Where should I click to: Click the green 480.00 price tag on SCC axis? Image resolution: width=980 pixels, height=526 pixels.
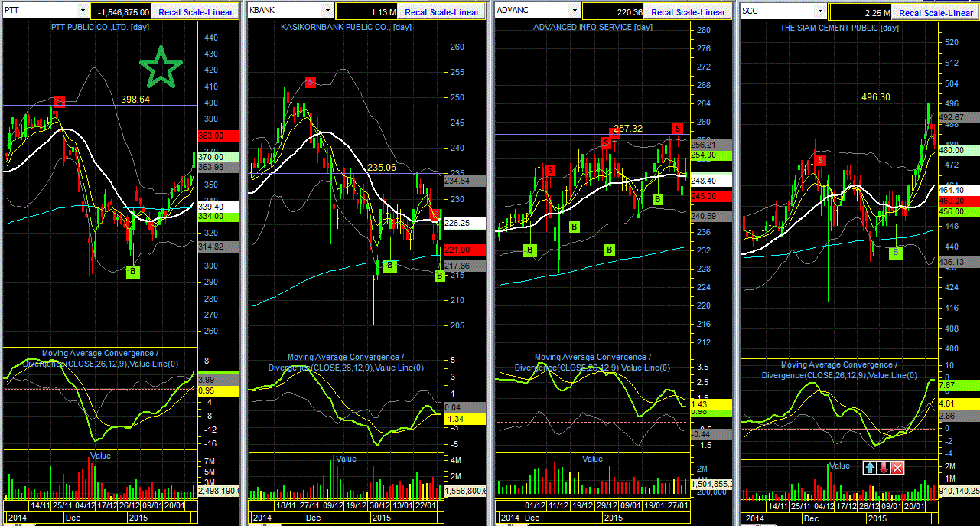pyautogui.click(x=958, y=150)
